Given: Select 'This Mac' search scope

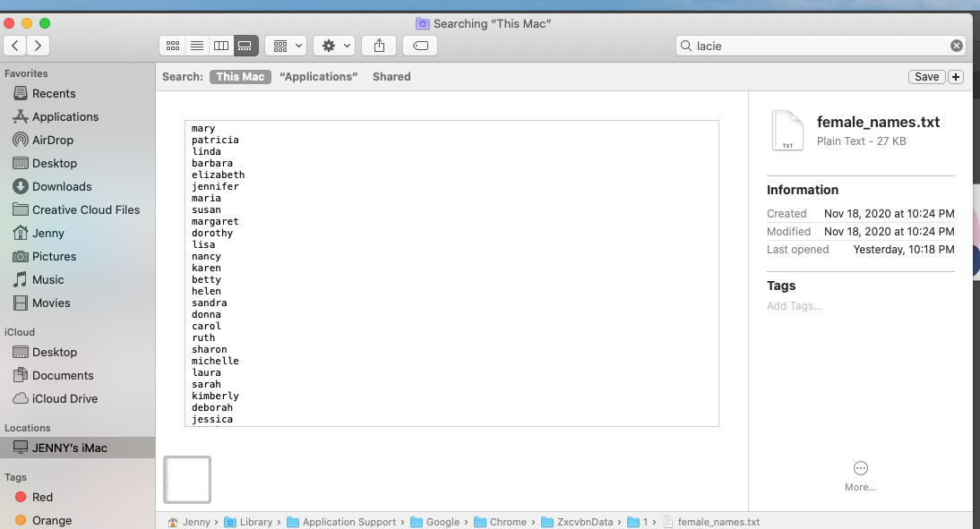Looking at the screenshot, I should 240,76.
